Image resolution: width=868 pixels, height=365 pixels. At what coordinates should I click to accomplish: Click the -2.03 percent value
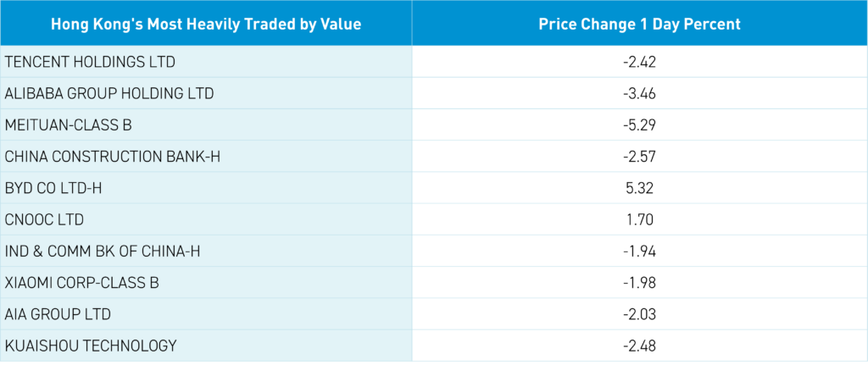click(x=639, y=314)
